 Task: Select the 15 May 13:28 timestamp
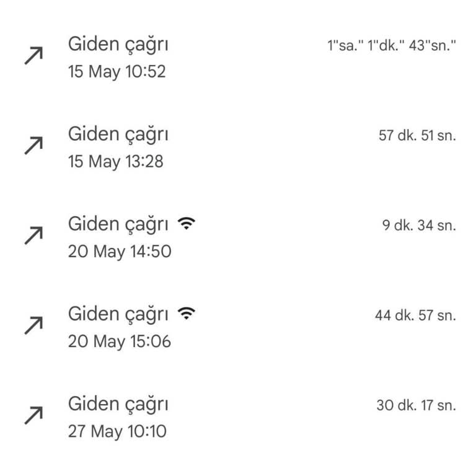117,162
